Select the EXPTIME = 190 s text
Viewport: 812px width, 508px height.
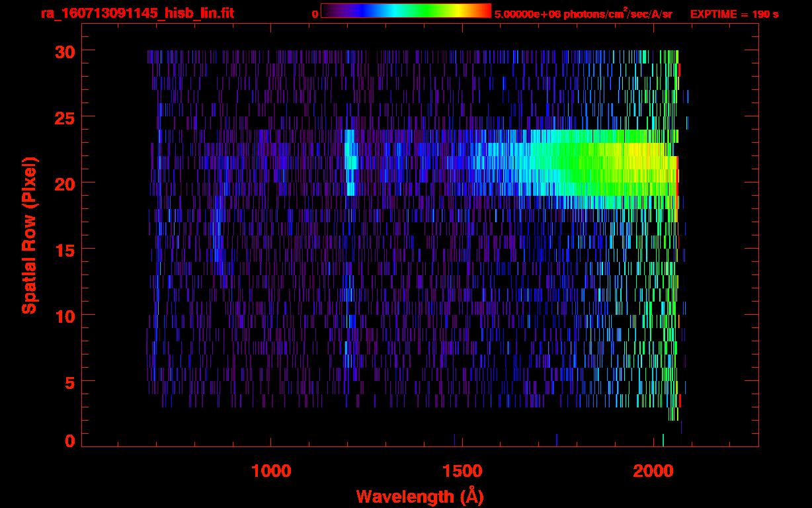(x=734, y=14)
